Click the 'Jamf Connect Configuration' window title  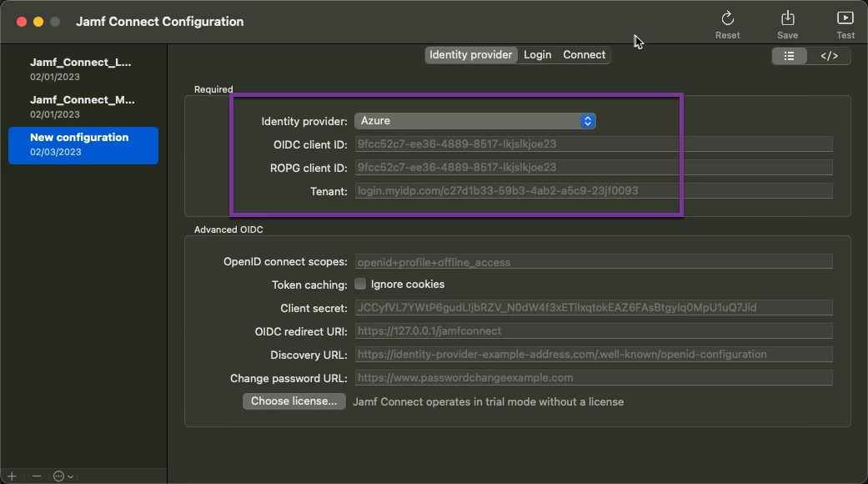pos(159,22)
